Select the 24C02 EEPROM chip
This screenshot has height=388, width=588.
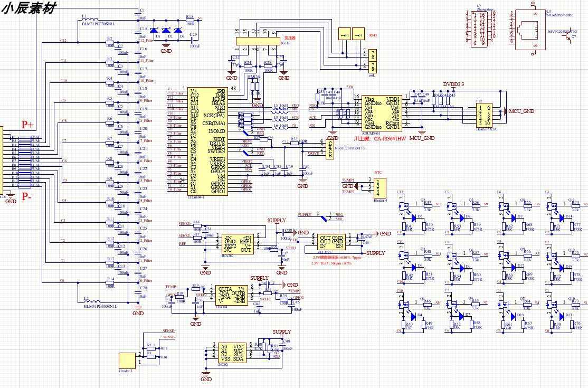pos(232,353)
